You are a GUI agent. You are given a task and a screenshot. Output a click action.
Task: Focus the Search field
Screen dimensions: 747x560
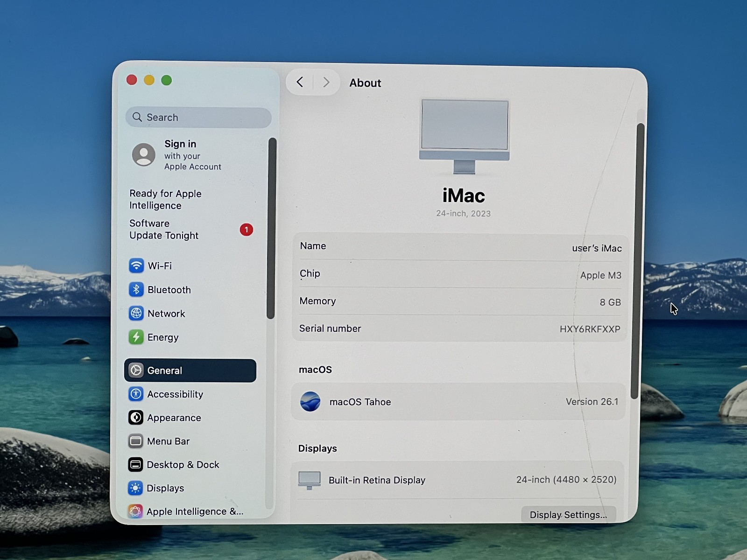click(198, 117)
